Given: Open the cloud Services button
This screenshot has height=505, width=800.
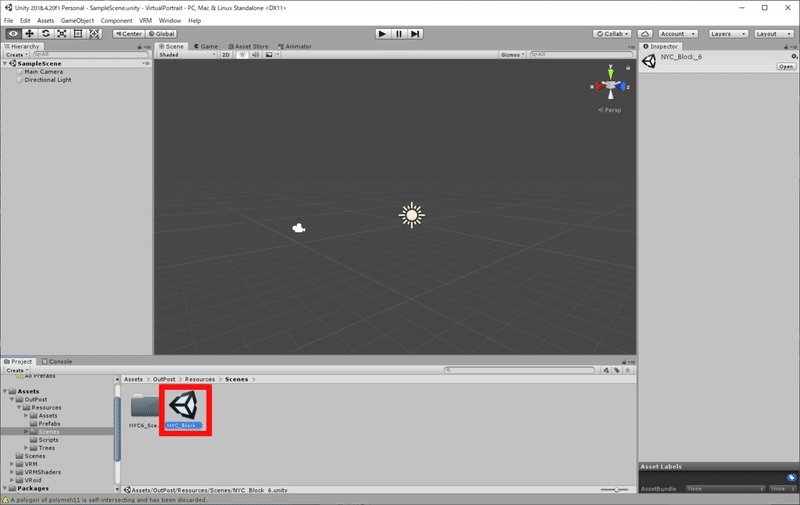Looking at the screenshot, I should click(x=645, y=34).
